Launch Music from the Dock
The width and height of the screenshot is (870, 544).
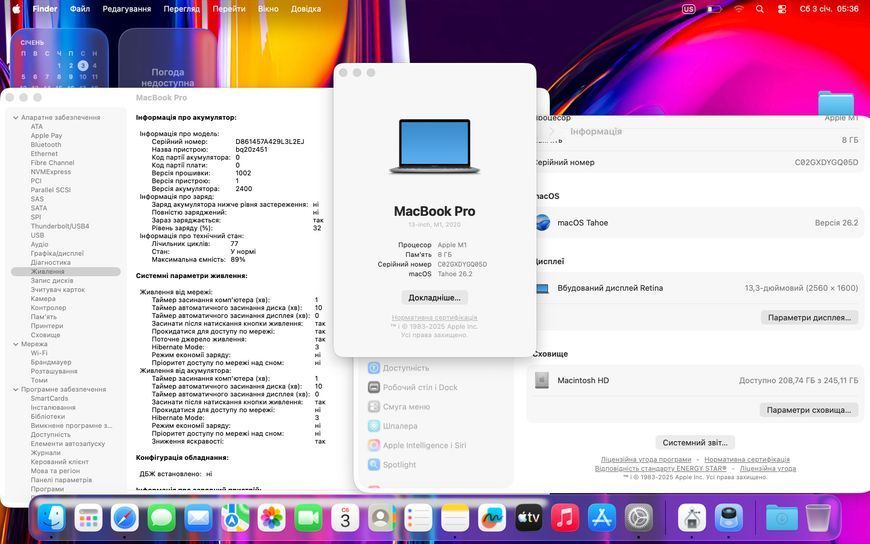coord(565,518)
